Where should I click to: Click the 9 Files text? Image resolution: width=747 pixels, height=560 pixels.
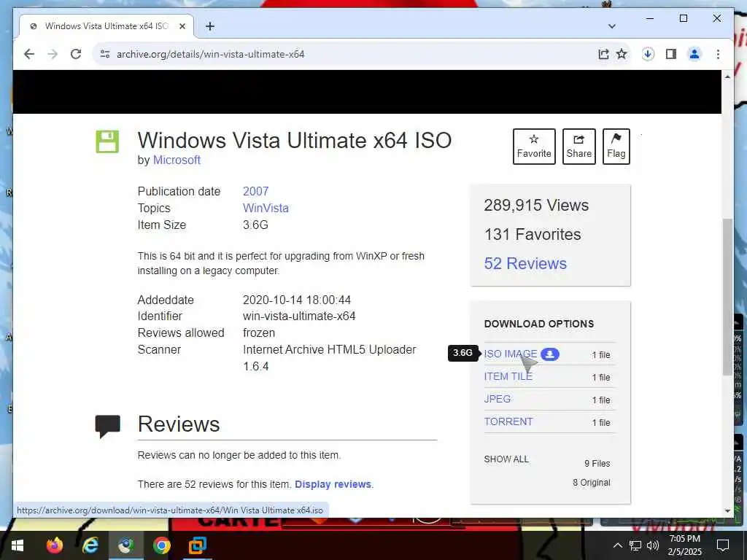click(x=597, y=463)
